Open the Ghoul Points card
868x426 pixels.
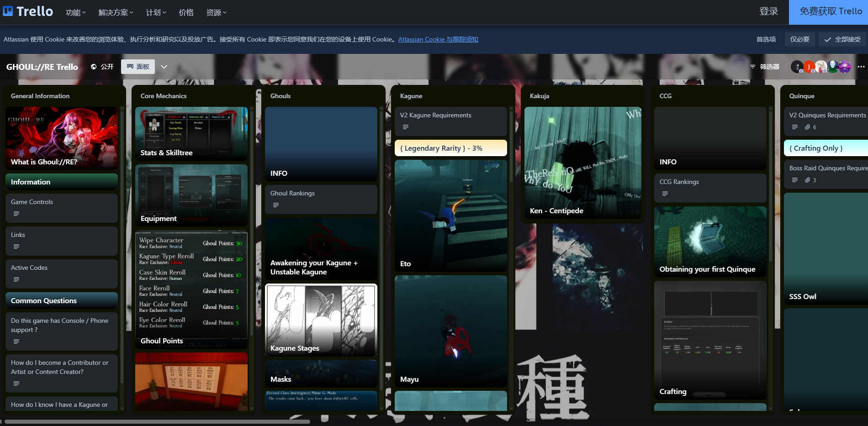click(x=191, y=289)
